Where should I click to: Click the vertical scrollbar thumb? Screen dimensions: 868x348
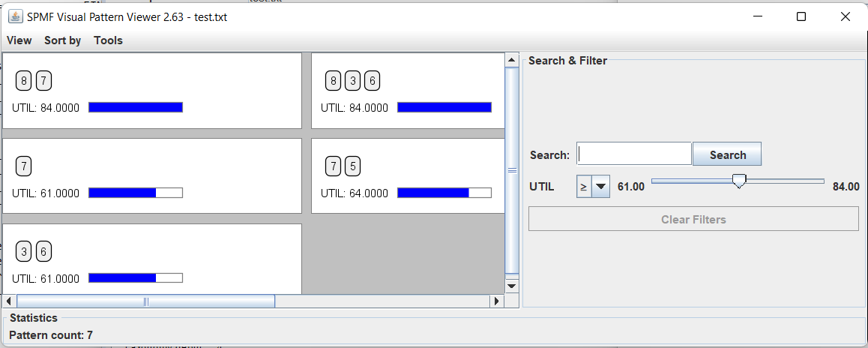coord(512,170)
